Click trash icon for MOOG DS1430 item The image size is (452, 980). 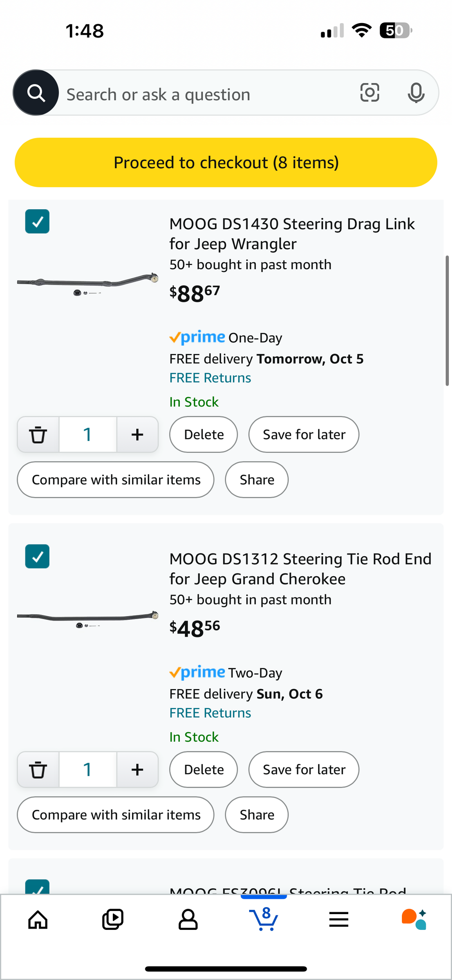[x=38, y=434]
